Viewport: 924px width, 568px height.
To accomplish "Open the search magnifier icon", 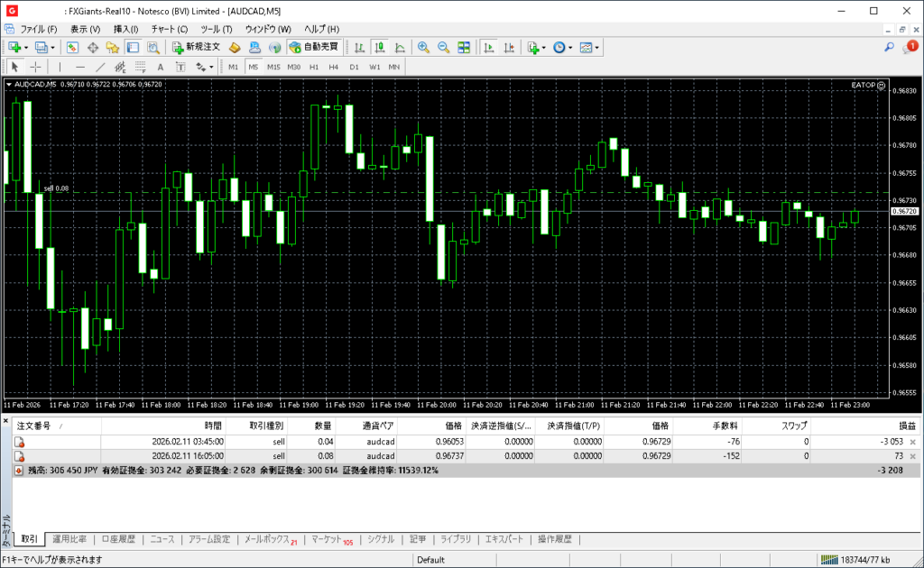I will click(x=889, y=47).
